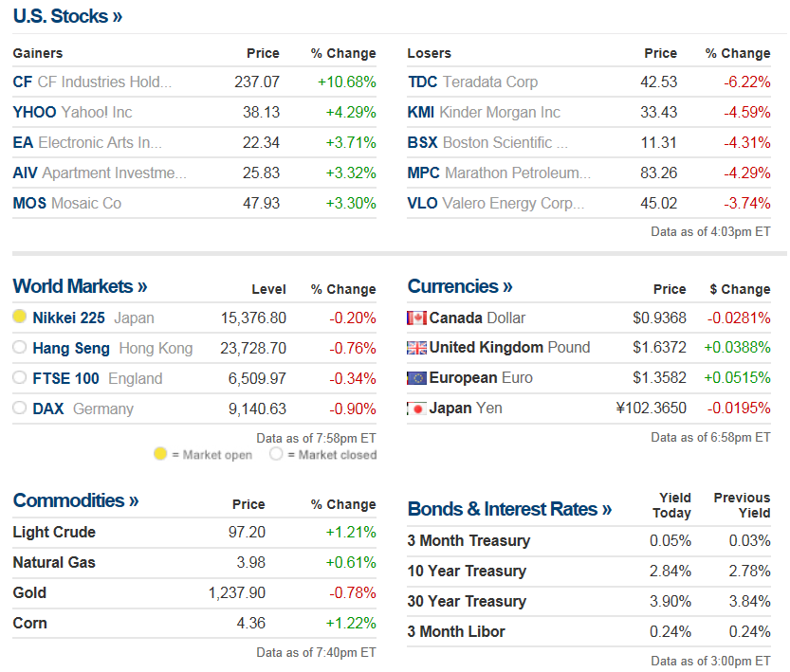Open the DAX index link
Image resolution: width=790 pixels, height=672 pixels.
click(48, 409)
